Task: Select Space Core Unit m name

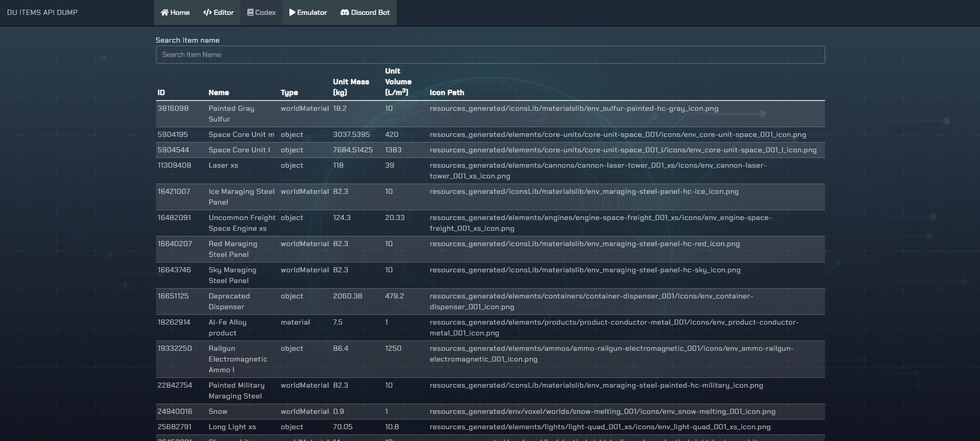Action: 241,134
